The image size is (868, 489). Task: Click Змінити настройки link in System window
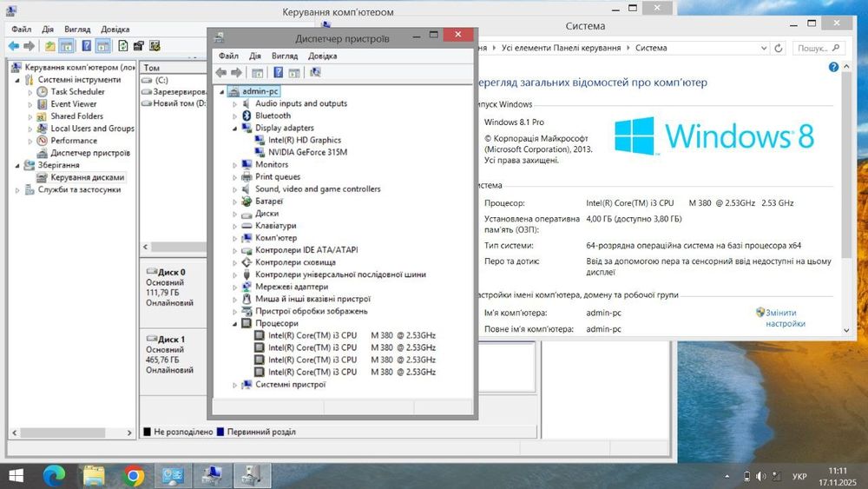[x=785, y=319]
